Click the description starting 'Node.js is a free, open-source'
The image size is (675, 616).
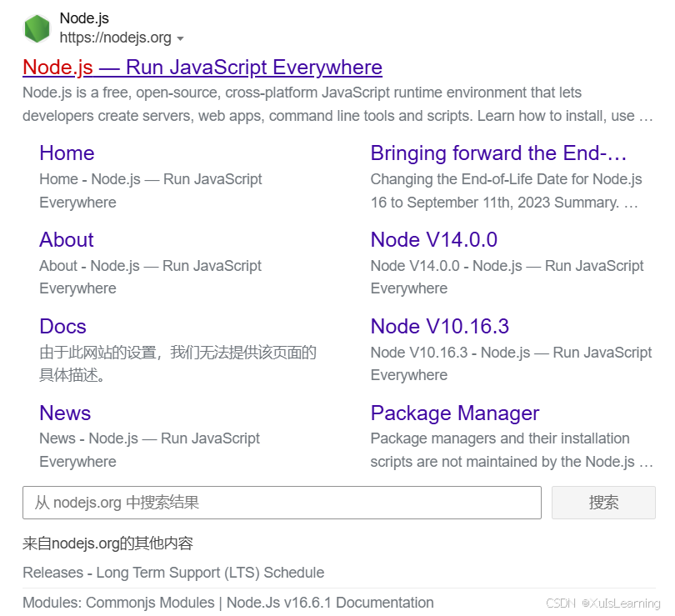tap(338, 104)
